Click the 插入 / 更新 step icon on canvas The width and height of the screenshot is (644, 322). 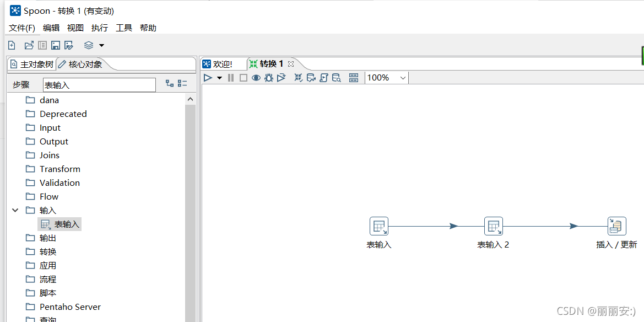pyautogui.click(x=616, y=226)
